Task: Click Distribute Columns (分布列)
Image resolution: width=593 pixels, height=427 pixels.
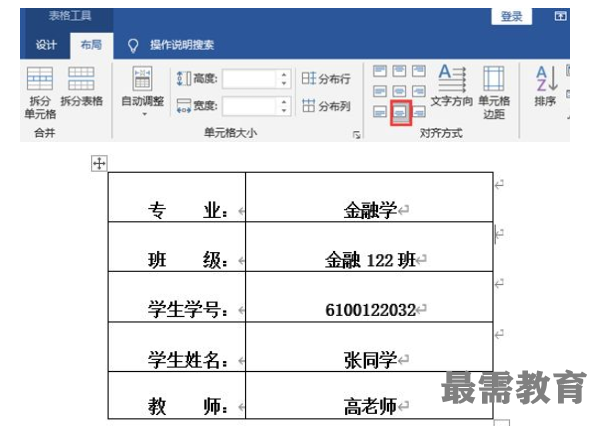Action: point(326,106)
